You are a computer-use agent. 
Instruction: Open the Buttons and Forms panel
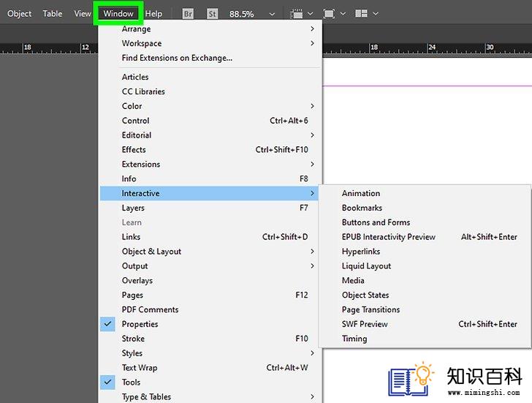pos(425,222)
